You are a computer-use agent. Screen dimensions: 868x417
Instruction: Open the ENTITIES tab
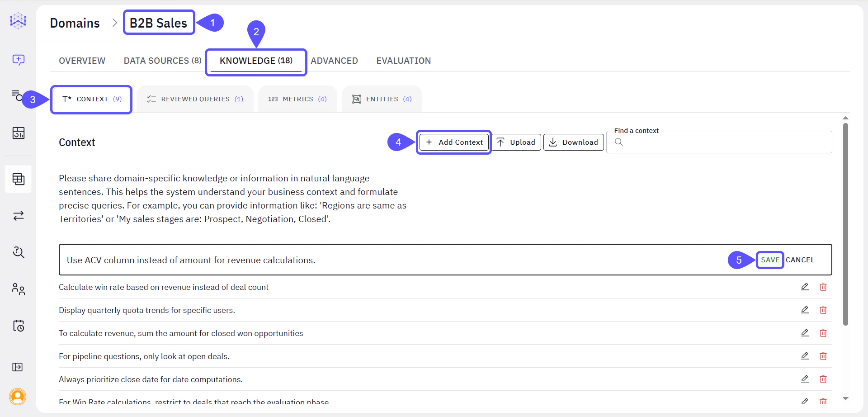[x=382, y=99]
